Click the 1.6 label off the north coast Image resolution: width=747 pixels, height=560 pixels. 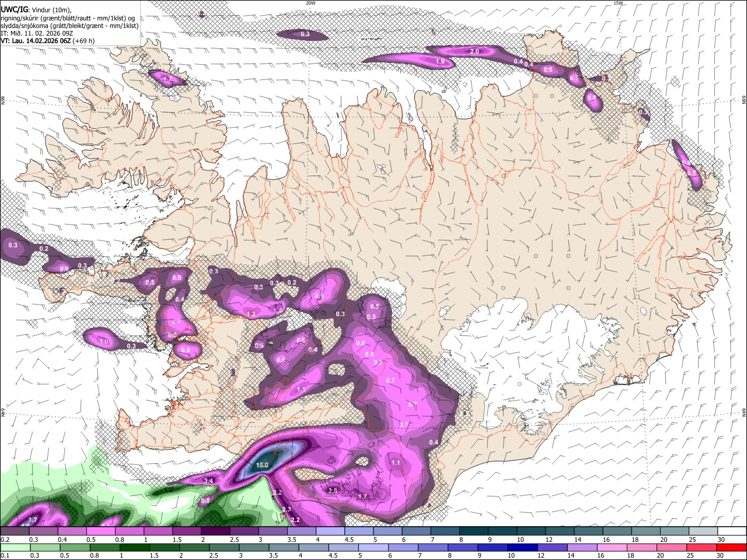(x=441, y=61)
